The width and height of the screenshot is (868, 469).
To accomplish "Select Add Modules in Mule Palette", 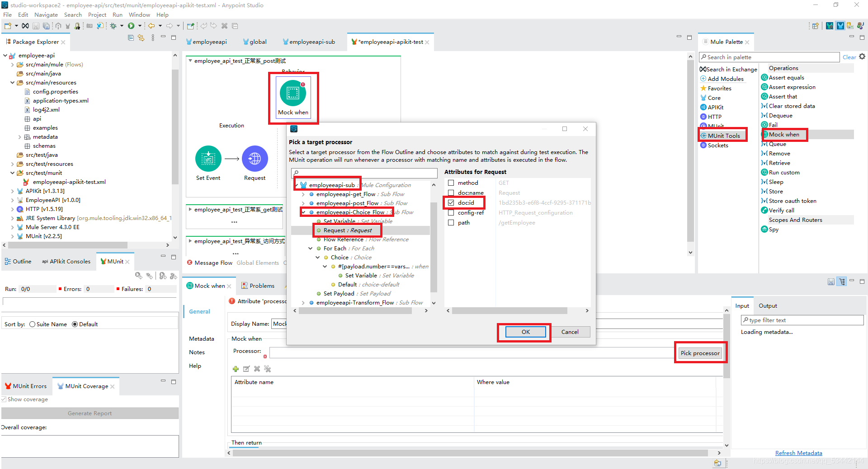I will (722, 79).
